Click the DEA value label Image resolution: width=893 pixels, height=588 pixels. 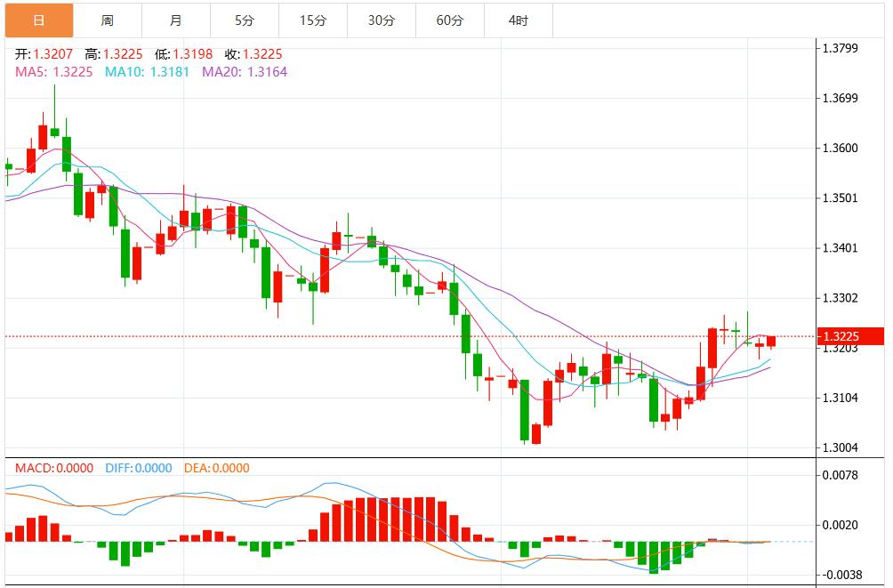(x=217, y=468)
